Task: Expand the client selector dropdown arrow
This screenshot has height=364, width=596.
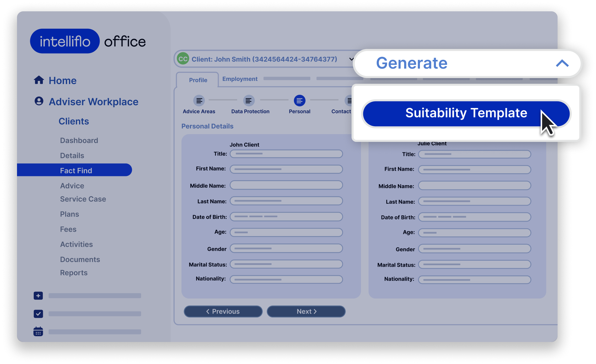Action: [351, 59]
